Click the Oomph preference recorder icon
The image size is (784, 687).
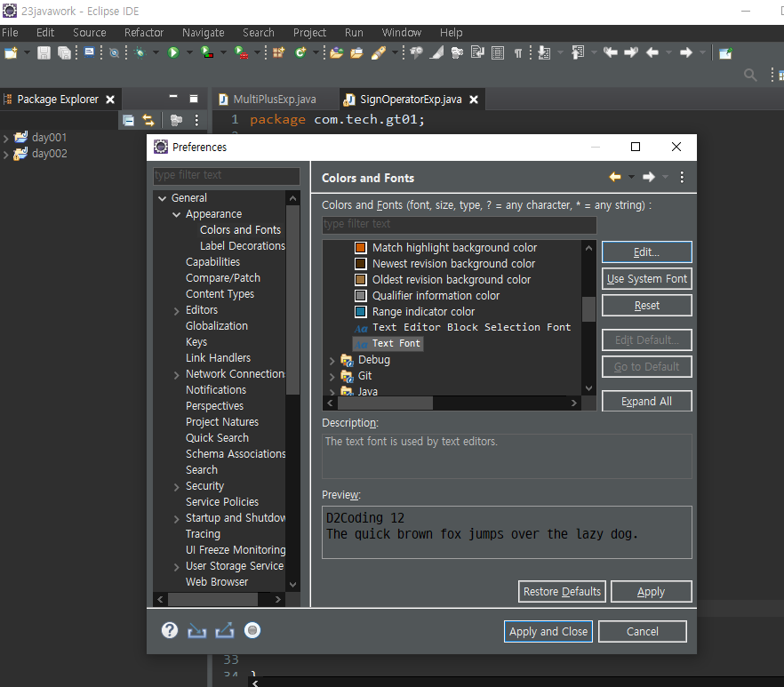point(252,630)
